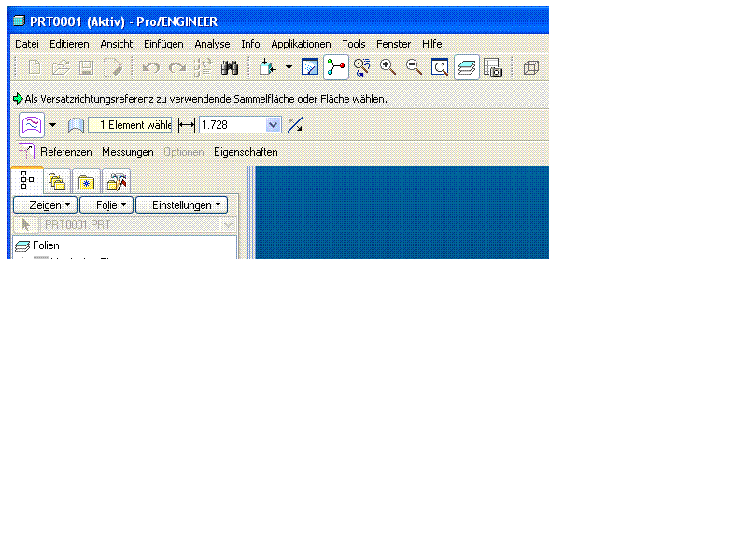Click the New file icon
Image resolution: width=747 pixels, height=560 pixels.
tap(35, 67)
